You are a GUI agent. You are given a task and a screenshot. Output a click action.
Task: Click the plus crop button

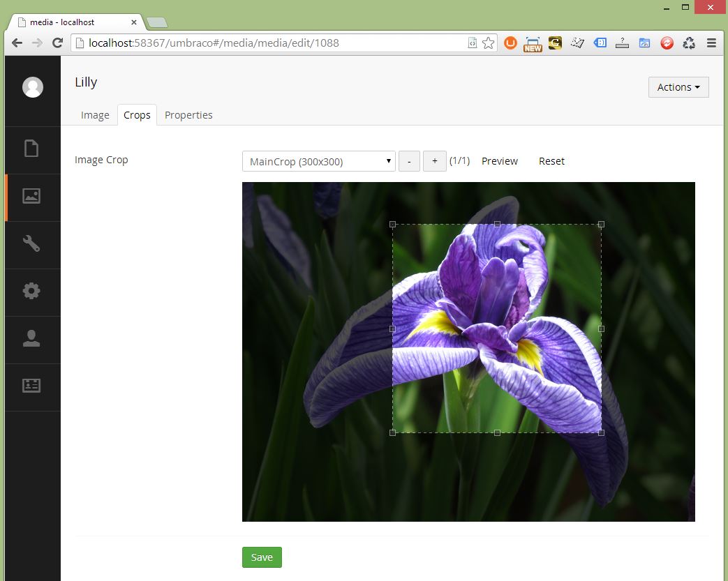point(435,161)
